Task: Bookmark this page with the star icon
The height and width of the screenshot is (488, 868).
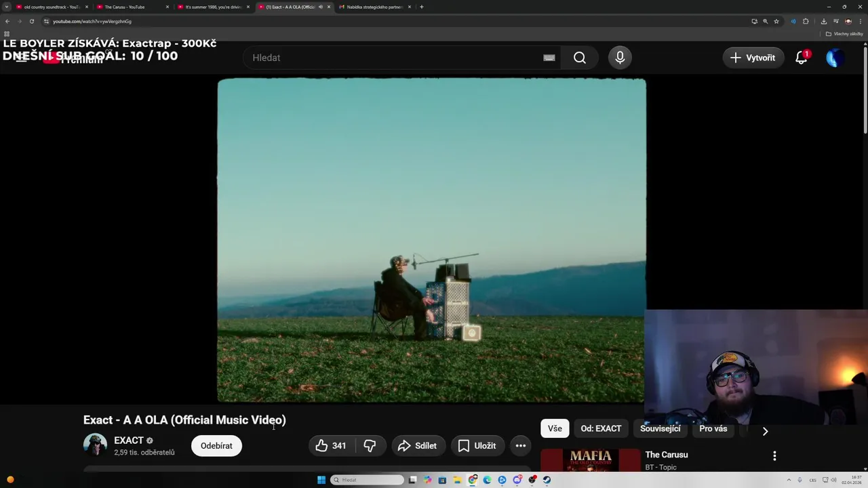Action: (x=776, y=21)
